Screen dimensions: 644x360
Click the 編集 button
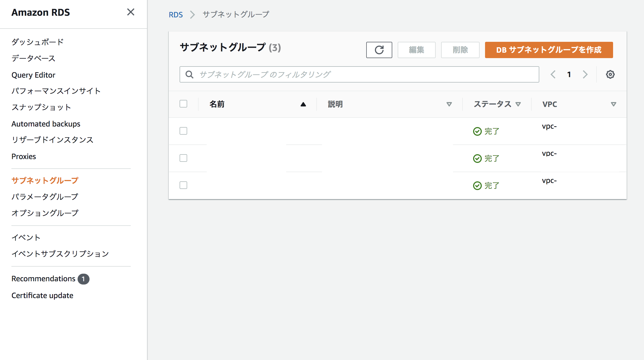(x=416, y=50)
